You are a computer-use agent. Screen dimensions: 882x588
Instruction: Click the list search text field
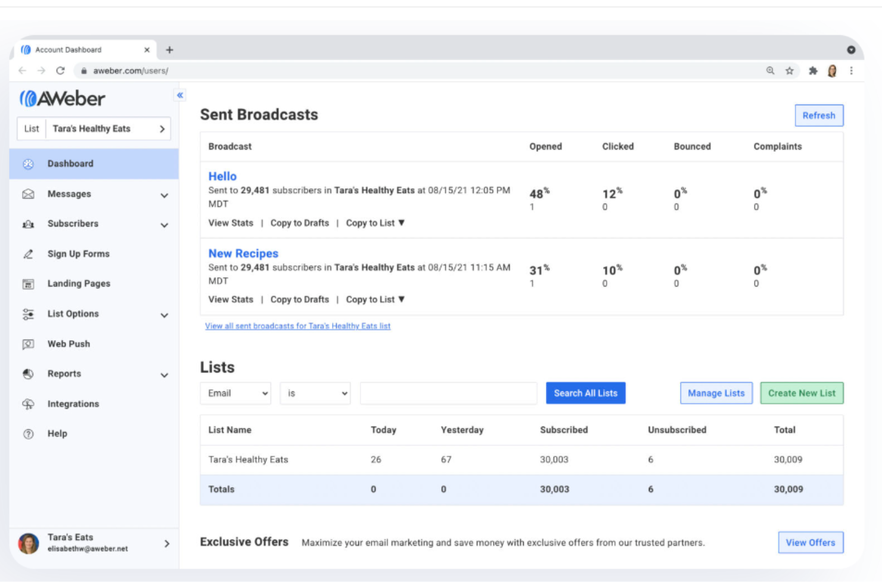(x=448, y=393)
